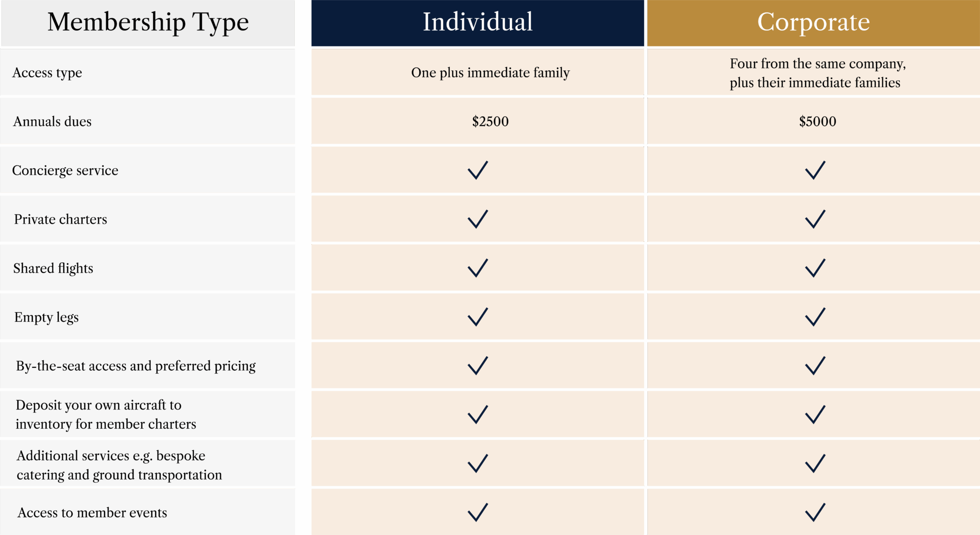980x535 pixels.
Task: Click the Shared flights row label
Action: click(x=53, y=268)
